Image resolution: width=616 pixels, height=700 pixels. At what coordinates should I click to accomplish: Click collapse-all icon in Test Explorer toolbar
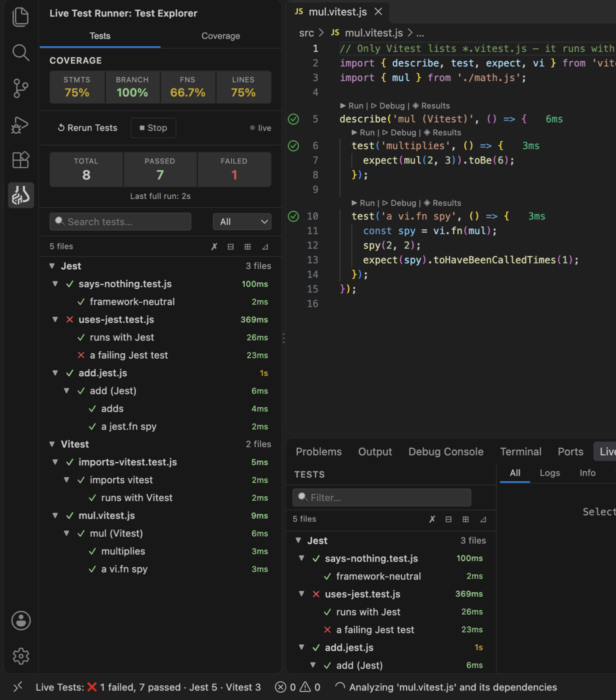pyautogui.click(x=231, y=246)
